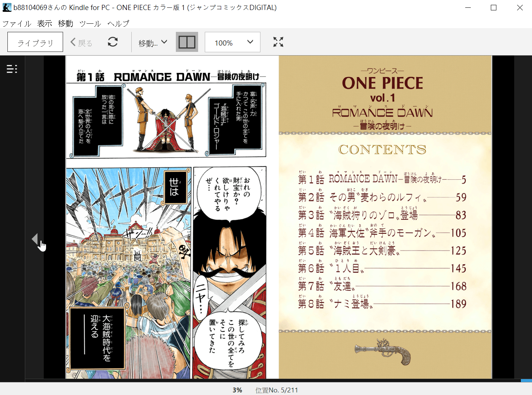This screenshot has height=395, width=532.
Task: Click the 第3話 contents entry, page 83
Action: click(382, 214)
